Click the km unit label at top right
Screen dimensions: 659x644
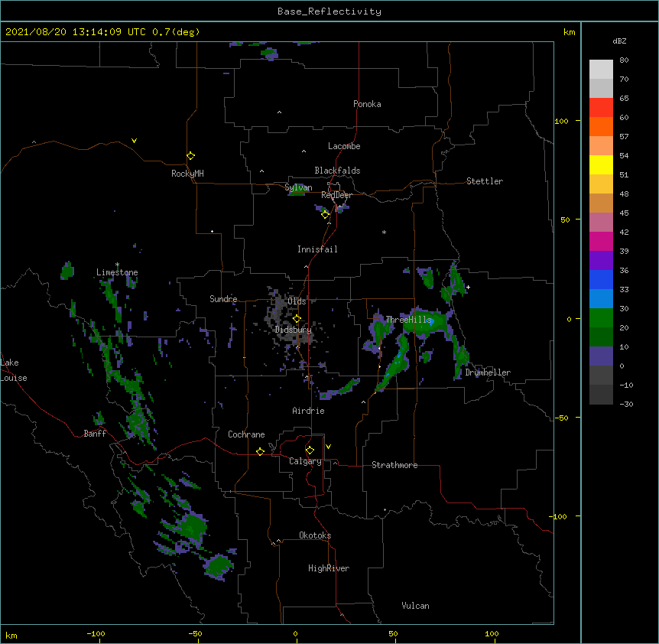point(569,32)
